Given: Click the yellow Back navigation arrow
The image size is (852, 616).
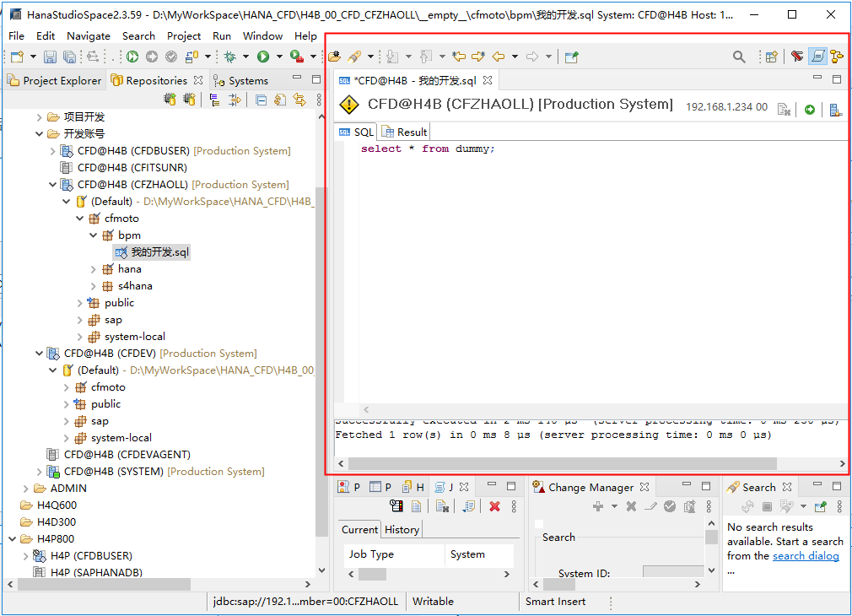Looking at the screenshot, I should tap(499, 57).
